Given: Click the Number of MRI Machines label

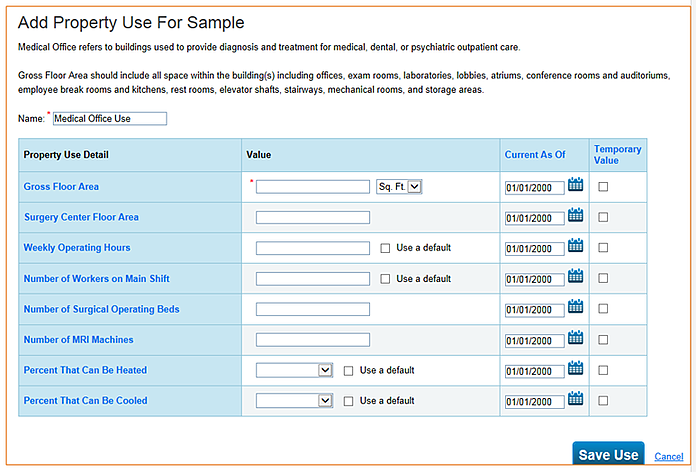Looking at the screenshot, I should (x=78, y=340).
